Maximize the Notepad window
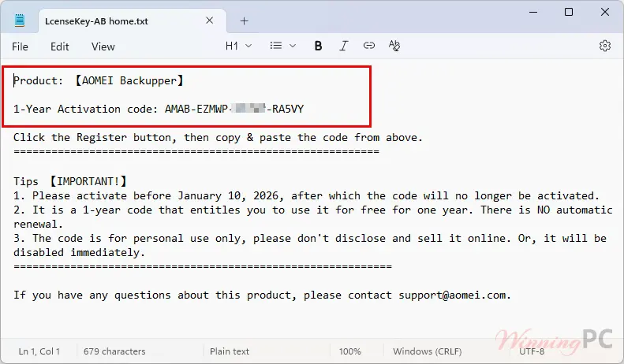This screenshot has width=624, height=364. click(x=569, y=12)
